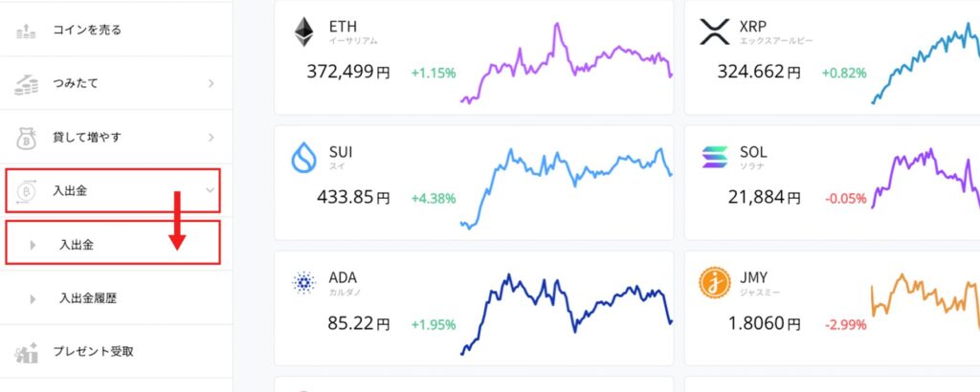Click the Cardano ADA logo icon
This screenshot has height=392, width=980.
click(305, 284)
